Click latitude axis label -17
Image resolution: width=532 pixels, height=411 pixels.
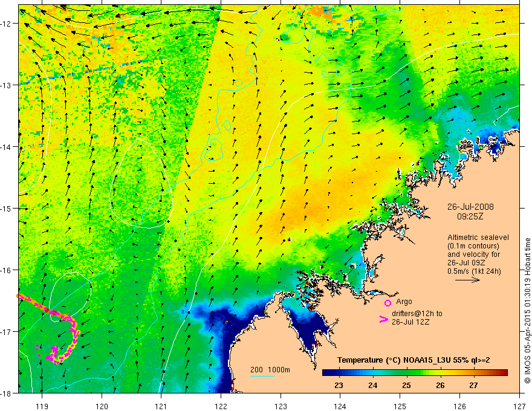[x=7, y=331]
